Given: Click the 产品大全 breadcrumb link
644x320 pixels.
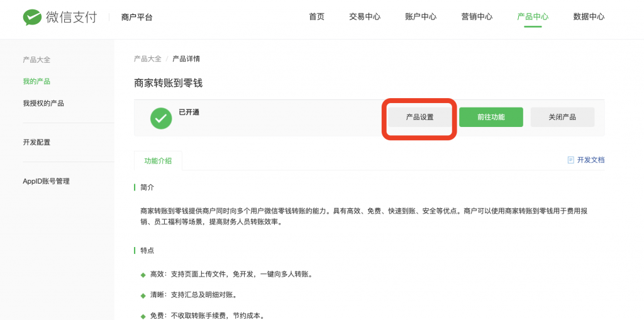Looking at the screenshot, I should click(147, 59).
